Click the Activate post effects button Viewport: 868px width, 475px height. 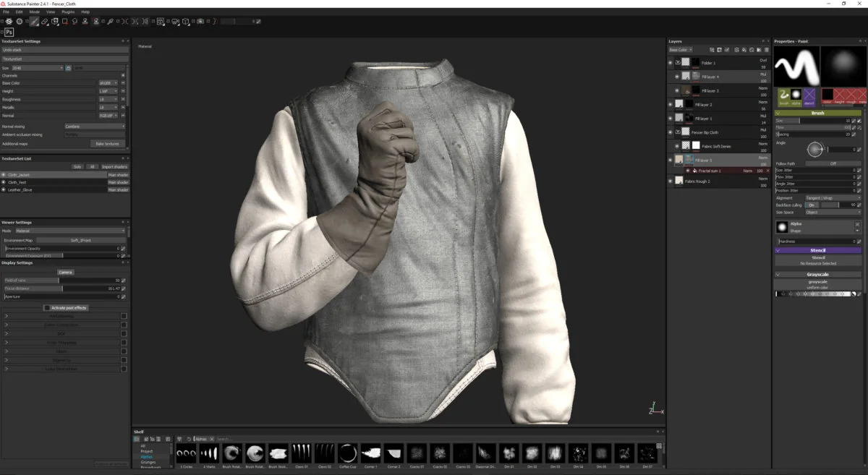click(x=65, y=307)
